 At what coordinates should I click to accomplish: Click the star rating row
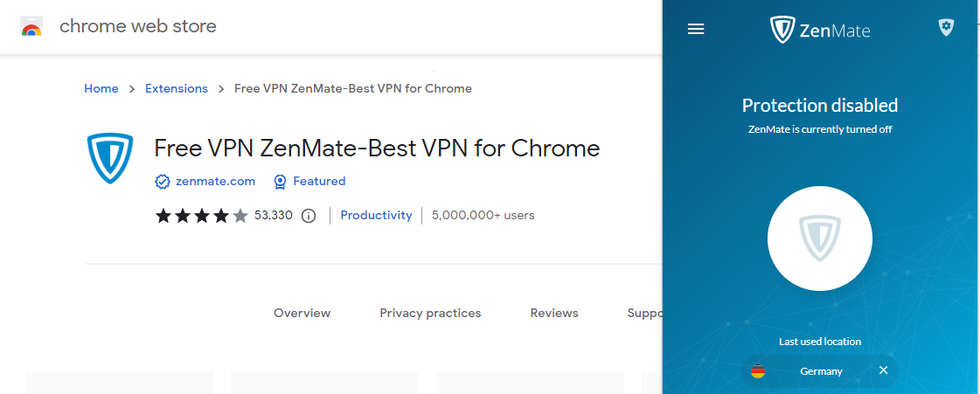pos(202,216)
